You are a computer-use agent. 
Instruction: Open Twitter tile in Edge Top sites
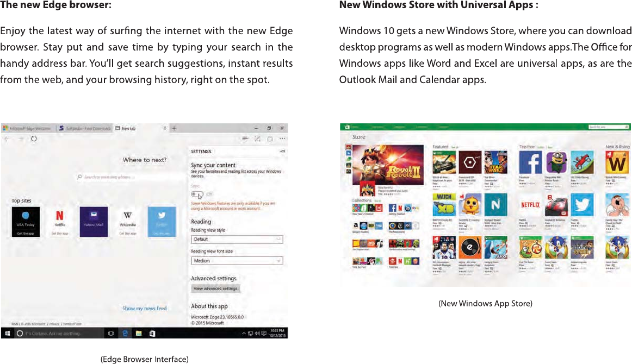pos(162,222)
